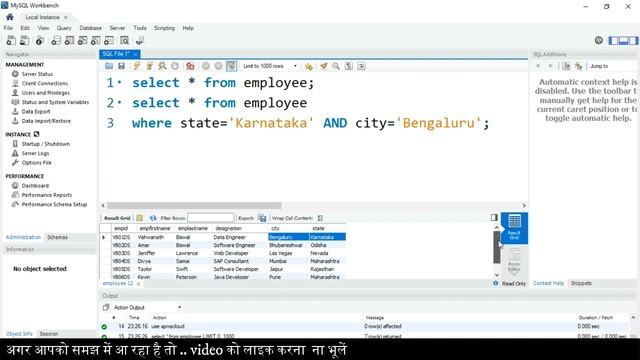Viewport: 640px width, 360px height.
Task: Save the SQL script to file
Action: [121, 66]
